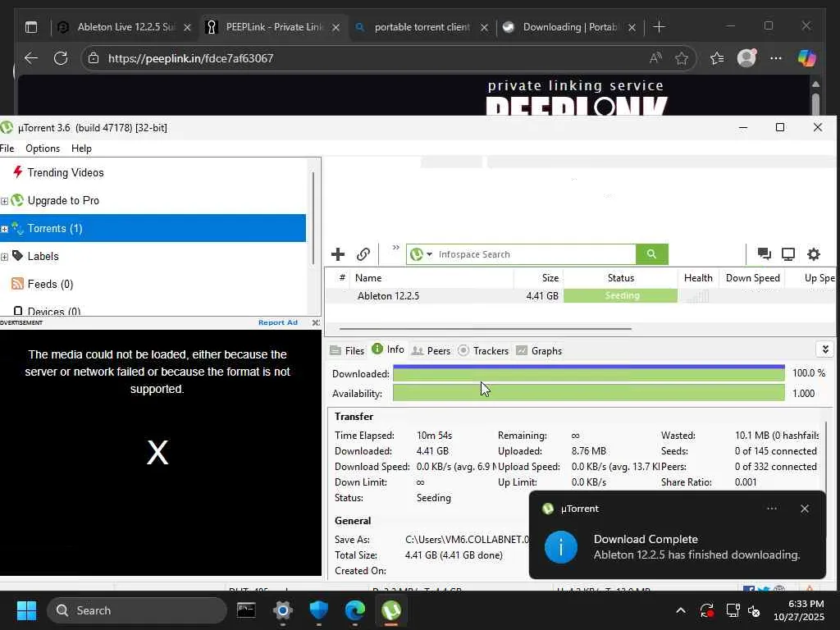
Task: Open Edge Favorites list icon
Action: pos(717,58)
